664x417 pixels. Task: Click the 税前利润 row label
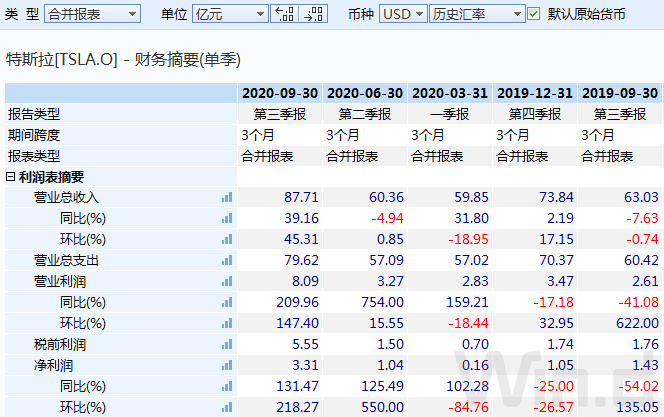pos(60,344)
